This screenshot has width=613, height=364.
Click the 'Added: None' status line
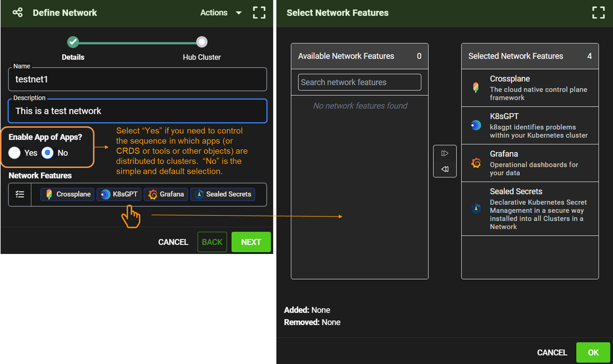pyautogui.click(x=307, y=310)
